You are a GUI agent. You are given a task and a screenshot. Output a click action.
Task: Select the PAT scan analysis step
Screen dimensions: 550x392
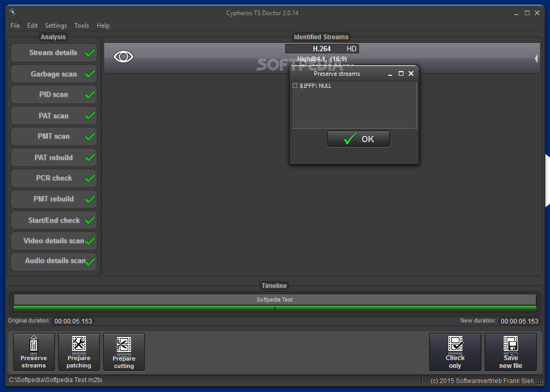(54, 116)
